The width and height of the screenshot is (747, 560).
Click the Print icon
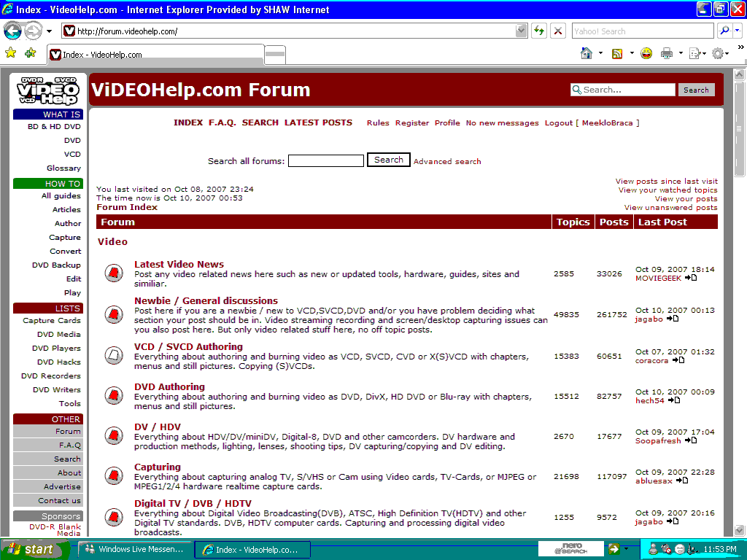point(667,53)
